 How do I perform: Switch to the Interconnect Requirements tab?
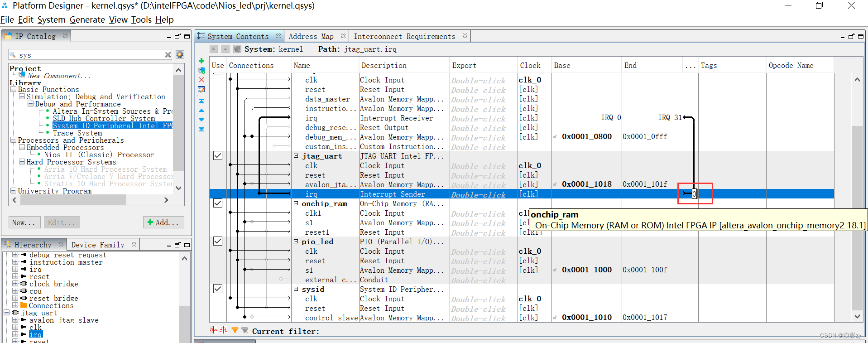(404, 36)
